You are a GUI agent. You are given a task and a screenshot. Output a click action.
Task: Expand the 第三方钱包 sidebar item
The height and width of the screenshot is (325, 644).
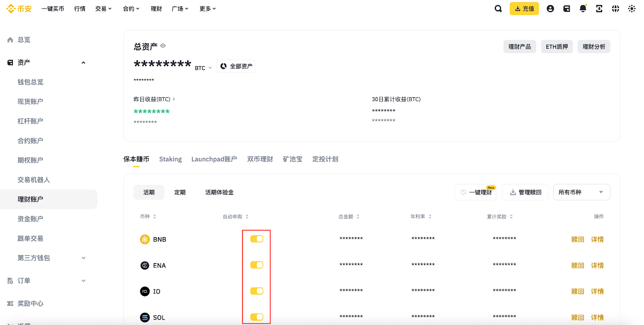click(x=83, y=258)
